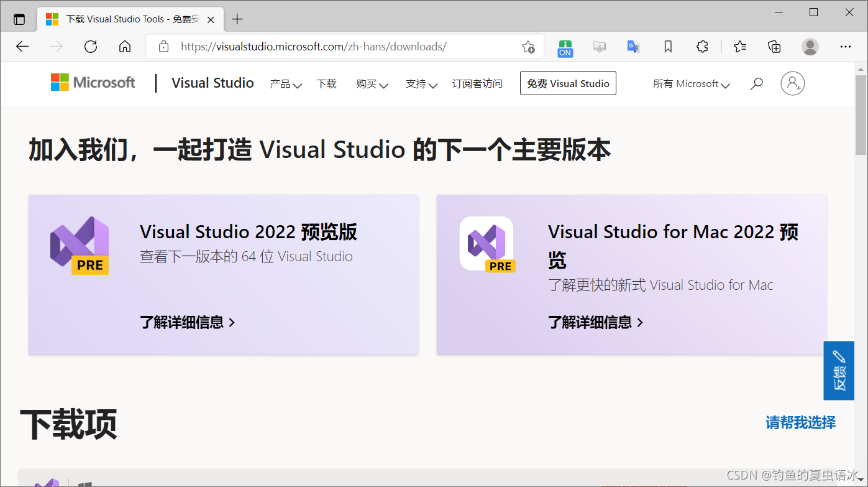Click Visual Studio 2022 预览版 title
Screen dimensions: 868x487
click(x=249, y=232)
